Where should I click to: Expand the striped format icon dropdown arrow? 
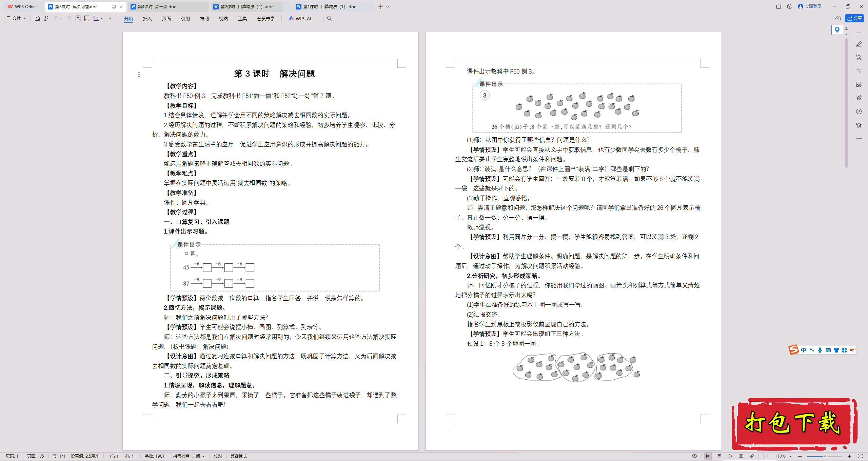tap(102, 18)
